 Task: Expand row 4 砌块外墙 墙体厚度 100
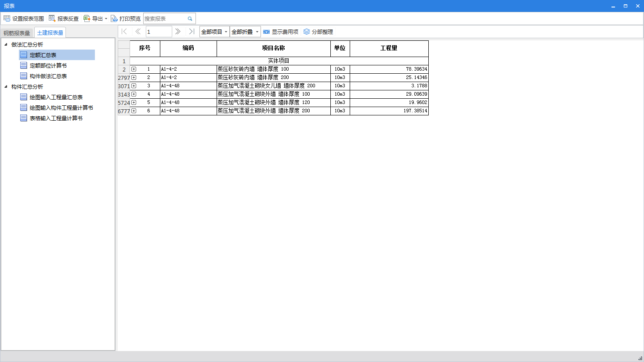(x=134, y=94)
